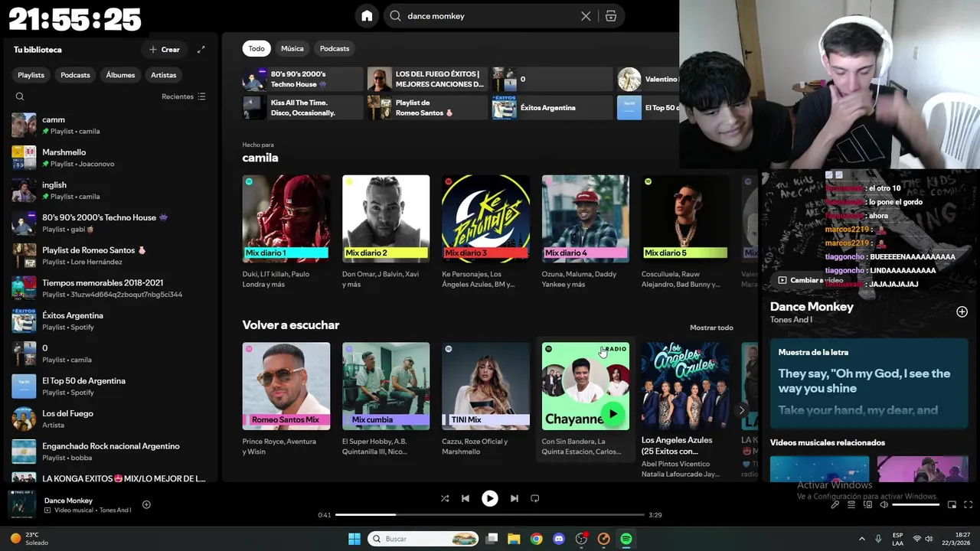Select the Podcasts tab in main view
The height and width of the screenshot is (551, 980).
[x=335, y=48]
